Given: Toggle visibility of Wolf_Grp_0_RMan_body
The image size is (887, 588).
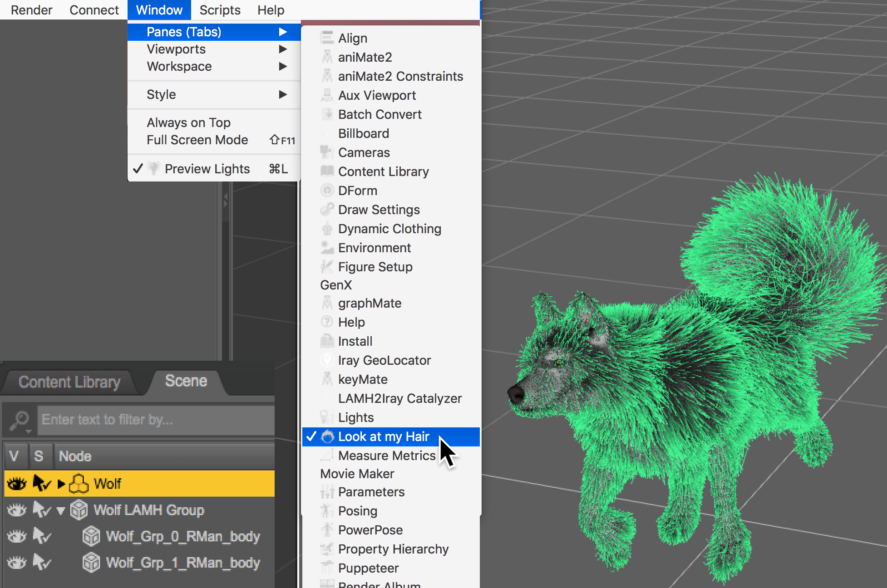Looking at the screenshot, I should tap(17, 537).
